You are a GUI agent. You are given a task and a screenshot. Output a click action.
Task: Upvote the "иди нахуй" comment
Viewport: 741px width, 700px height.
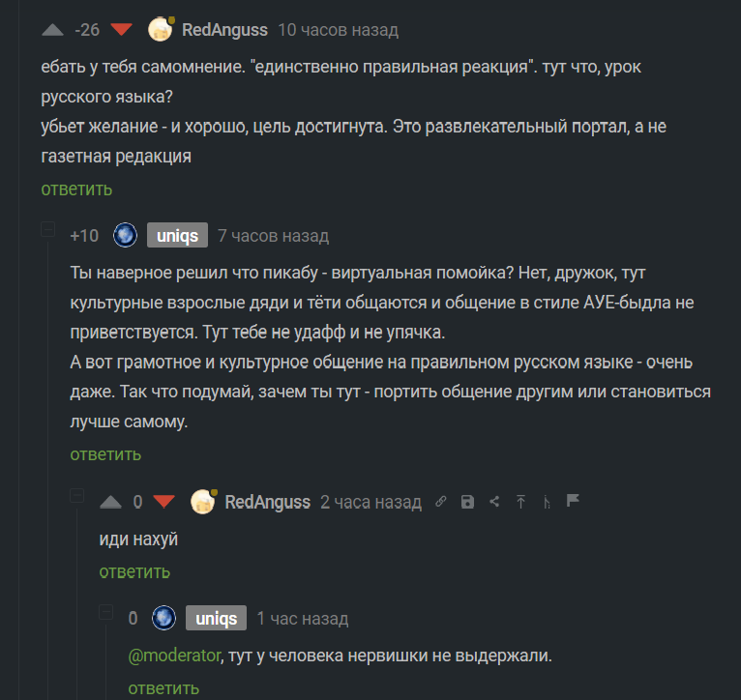[x=111, y=502]
